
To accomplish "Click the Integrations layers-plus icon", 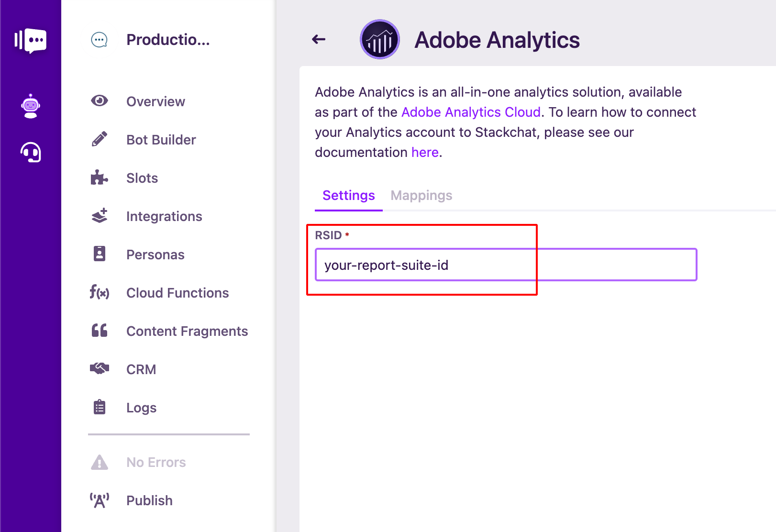I will [x=100, y=216].
